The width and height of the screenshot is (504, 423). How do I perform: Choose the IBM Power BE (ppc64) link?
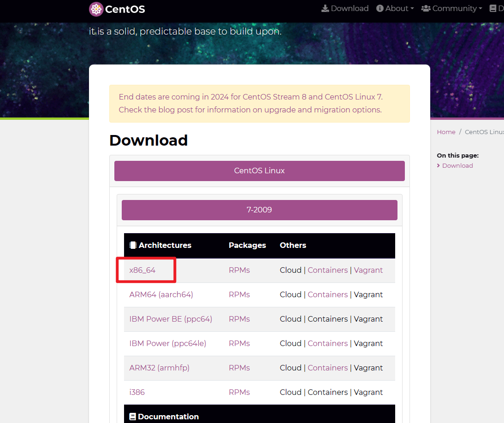171,319
